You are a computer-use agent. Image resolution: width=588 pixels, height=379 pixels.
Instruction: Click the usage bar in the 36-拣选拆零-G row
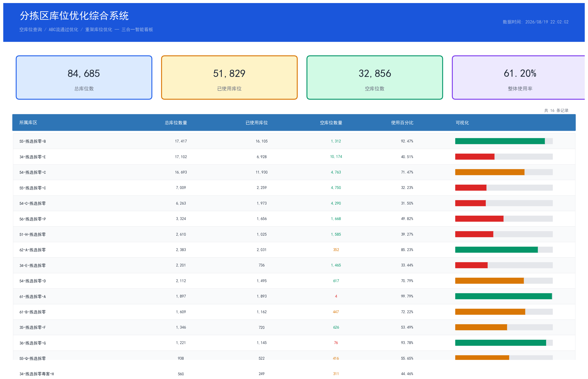click(x=504, y=343)
